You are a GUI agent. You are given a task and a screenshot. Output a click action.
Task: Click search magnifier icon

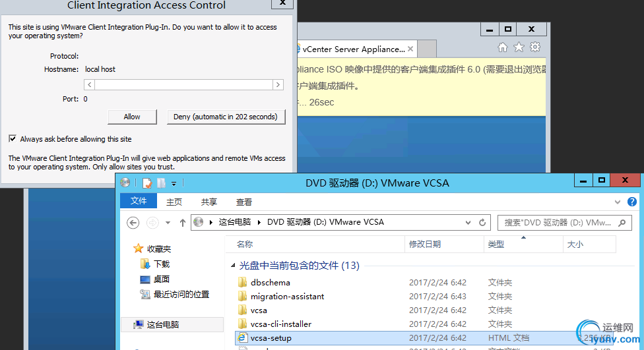point(622,223)
